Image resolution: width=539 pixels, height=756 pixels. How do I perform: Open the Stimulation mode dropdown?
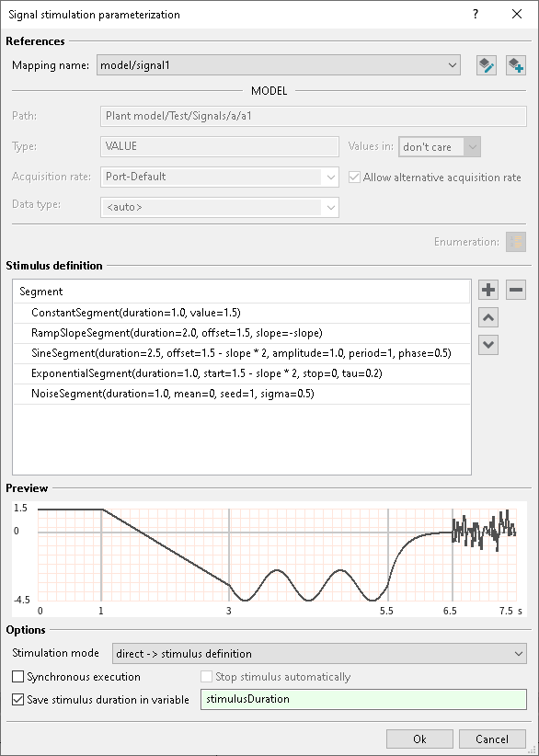coord(319,654)
